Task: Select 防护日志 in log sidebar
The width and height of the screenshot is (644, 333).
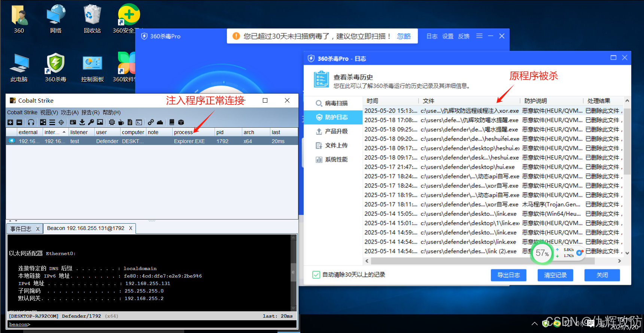Action: (x=333, y=117)
